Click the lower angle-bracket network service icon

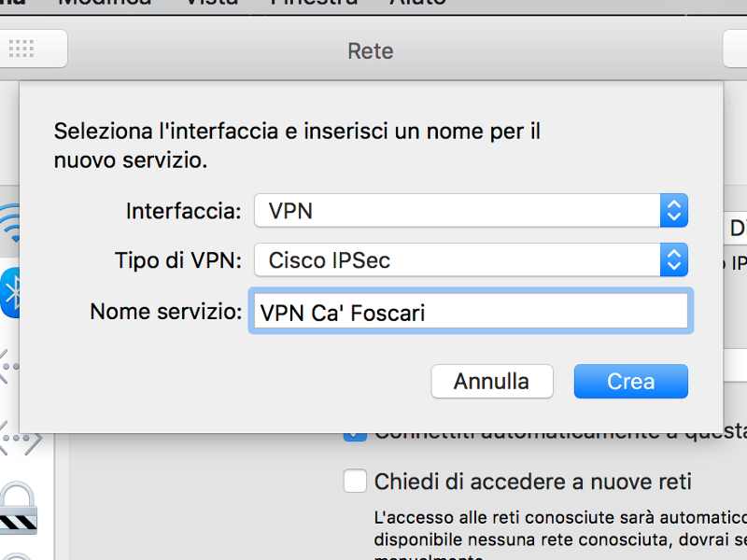click(x=21, y=438)
